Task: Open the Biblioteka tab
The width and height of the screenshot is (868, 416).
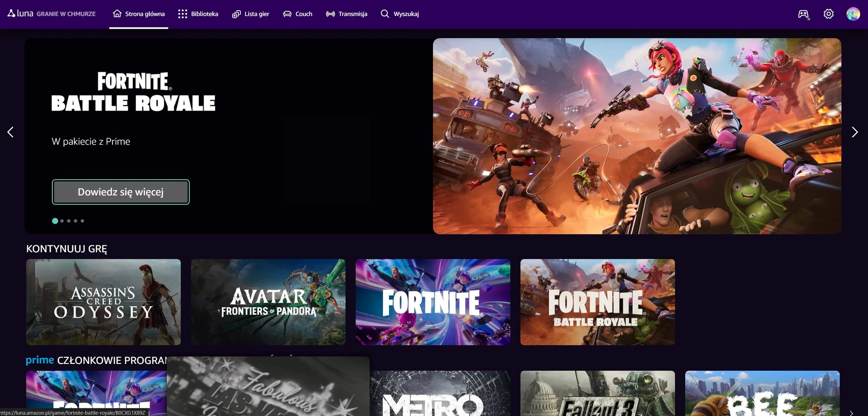Action: (198, 14)
